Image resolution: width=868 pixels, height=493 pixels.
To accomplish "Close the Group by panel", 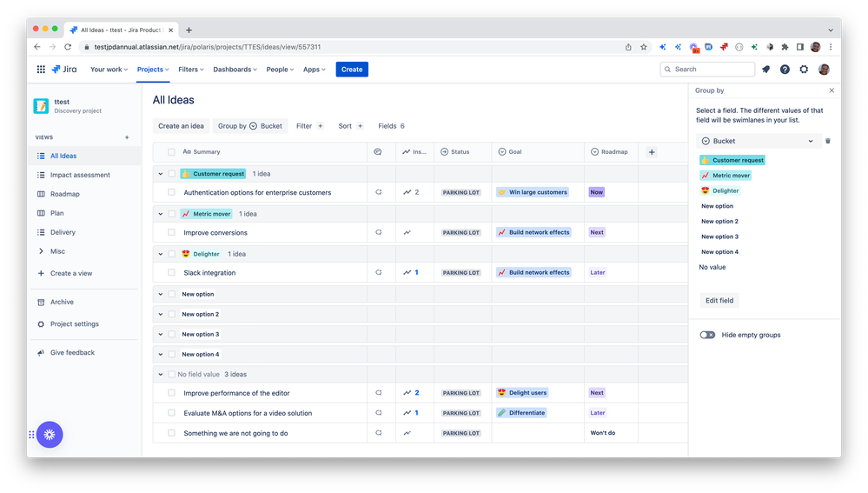I will 832,90.
